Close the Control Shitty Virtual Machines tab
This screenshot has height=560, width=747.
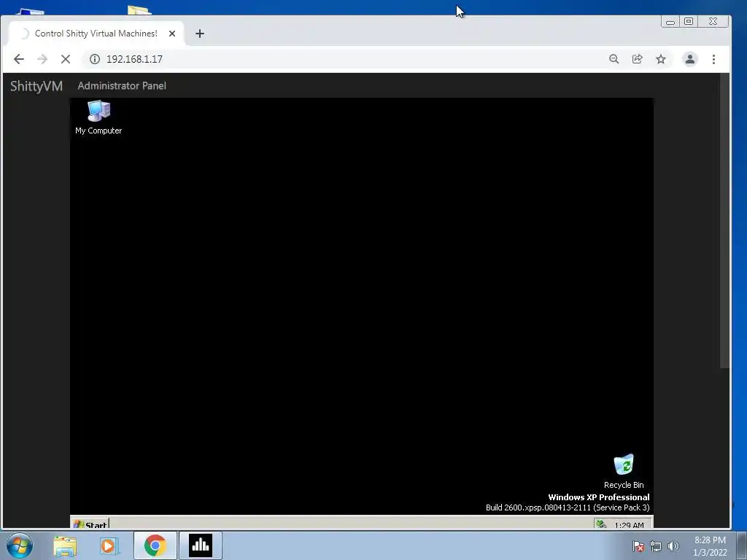(172, 34)
